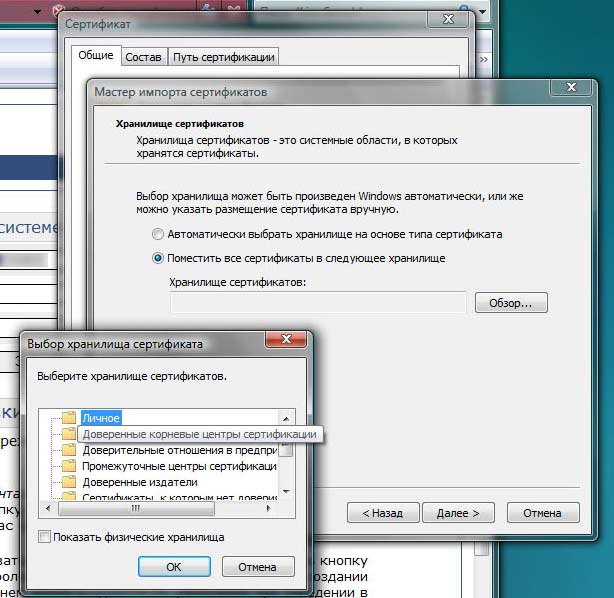
Task: Click the Обзор... browse button
Action: click(x=511, y=303)
